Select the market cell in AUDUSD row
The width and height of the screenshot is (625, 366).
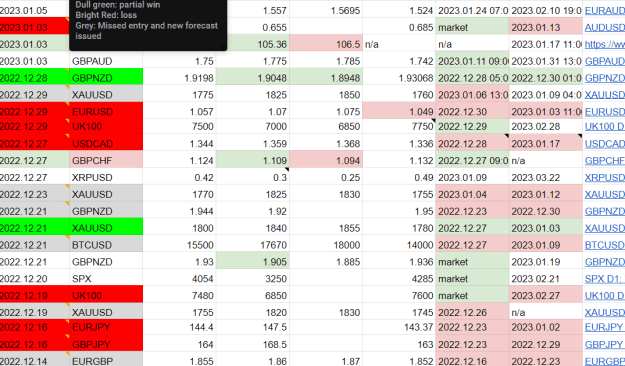tap(472, 26)
